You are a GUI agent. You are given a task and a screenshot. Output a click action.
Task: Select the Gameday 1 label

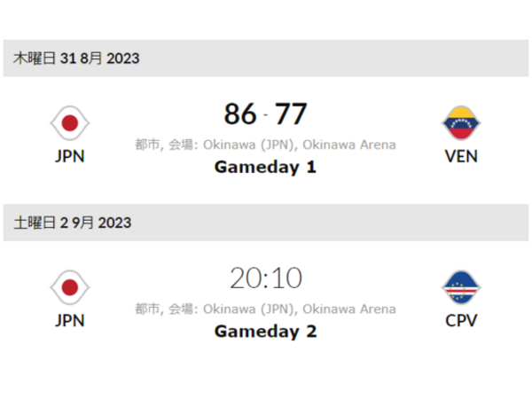point(266,167)
